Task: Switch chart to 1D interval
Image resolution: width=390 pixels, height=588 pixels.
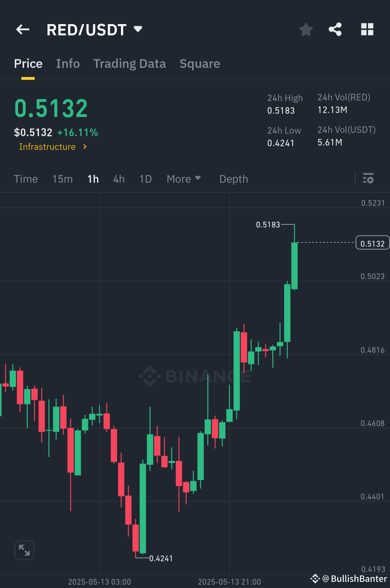Action: [x=145, y=179]
